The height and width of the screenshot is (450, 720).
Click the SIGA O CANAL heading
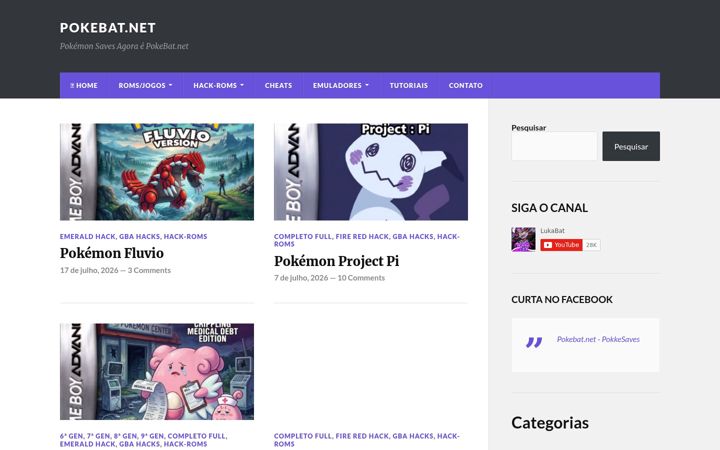(x=550, y=208)
